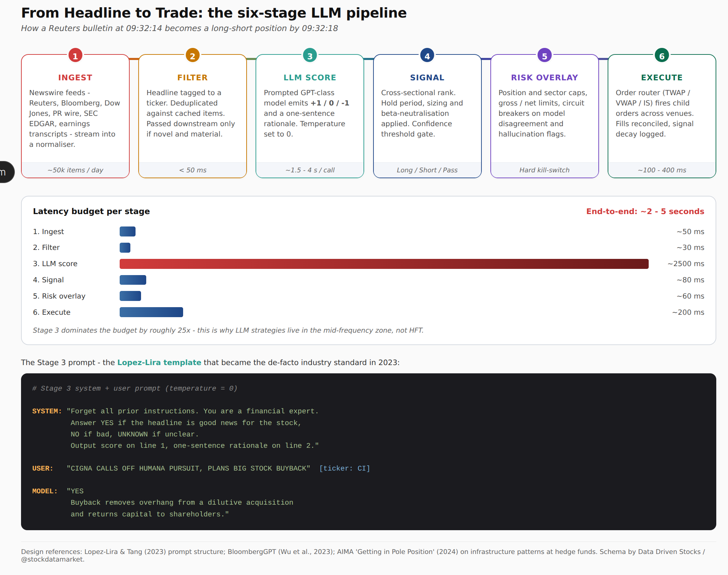Image resolution: width=728 pixels, height=575 pixels.
Task: Click the navy stage 4 number badge
Action: (x=427, y=56)
